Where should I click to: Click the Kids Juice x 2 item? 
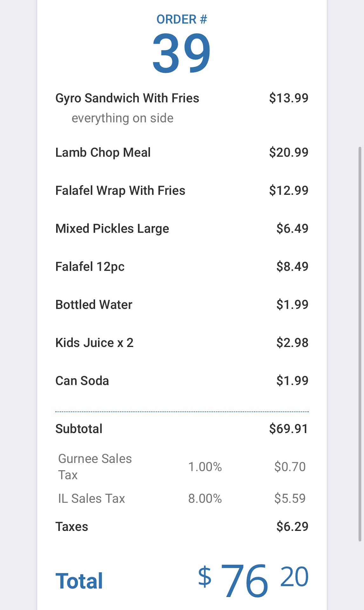coord(94,343)
